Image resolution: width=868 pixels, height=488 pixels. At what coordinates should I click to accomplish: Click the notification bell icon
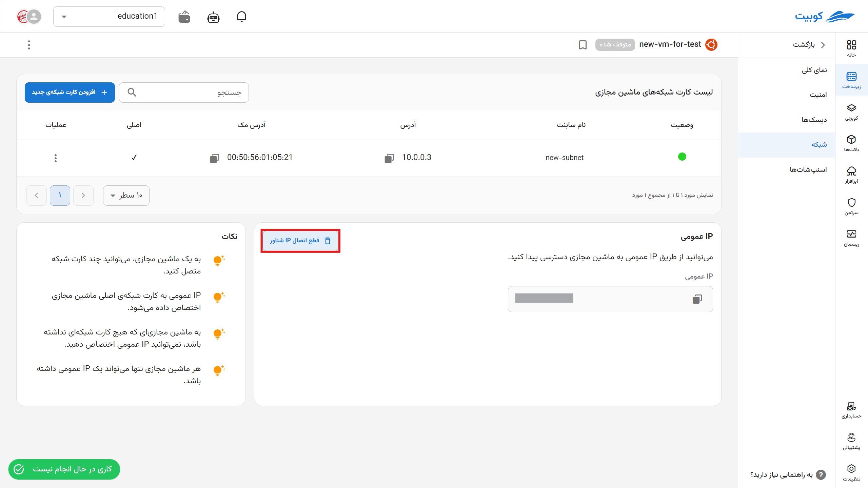(242, 16)
